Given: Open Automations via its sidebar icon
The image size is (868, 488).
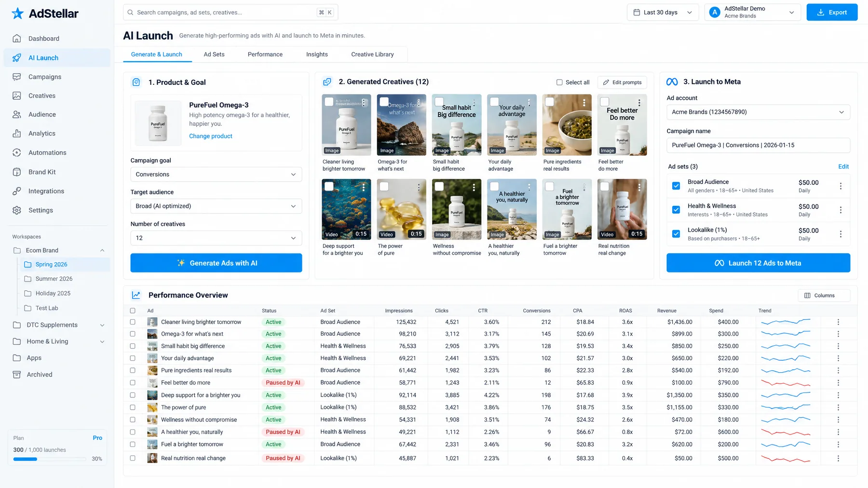Looking at the screenshot, I should [17, 152].
